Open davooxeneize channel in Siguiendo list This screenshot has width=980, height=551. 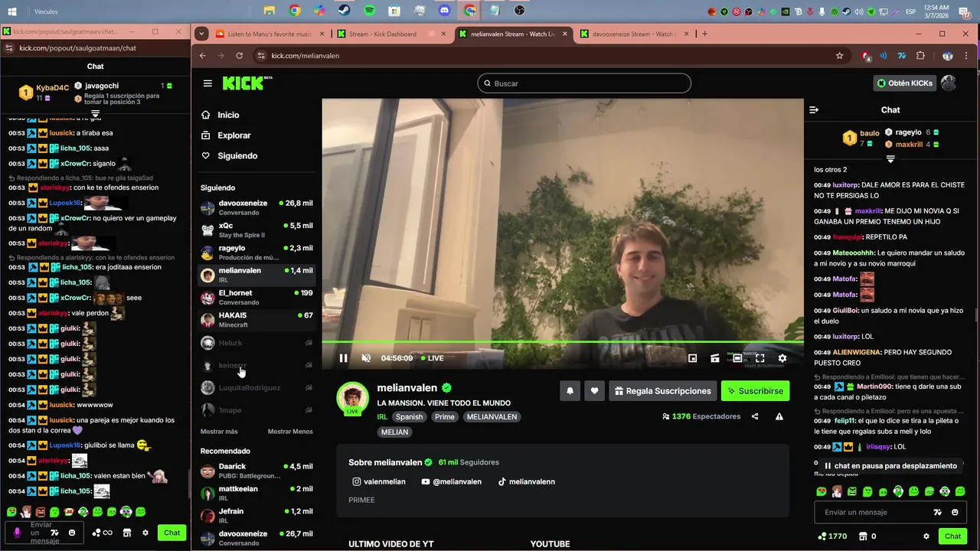[256, 207]
